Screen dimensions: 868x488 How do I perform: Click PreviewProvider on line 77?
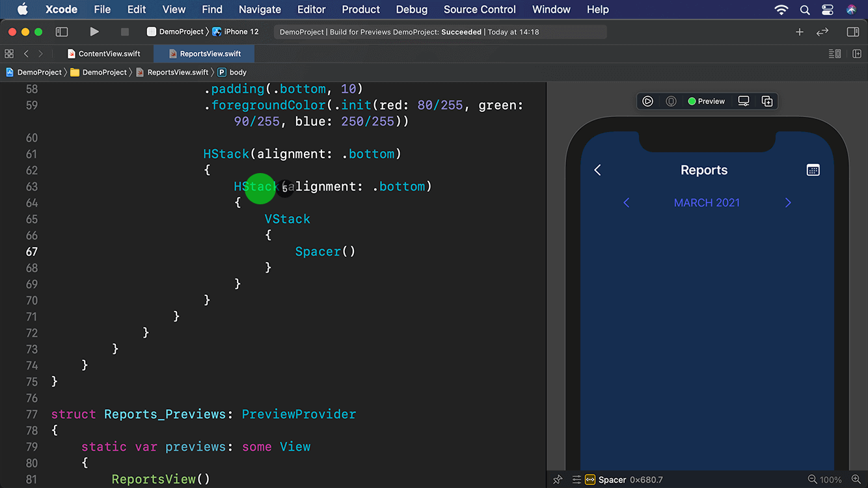click(299, 414)
